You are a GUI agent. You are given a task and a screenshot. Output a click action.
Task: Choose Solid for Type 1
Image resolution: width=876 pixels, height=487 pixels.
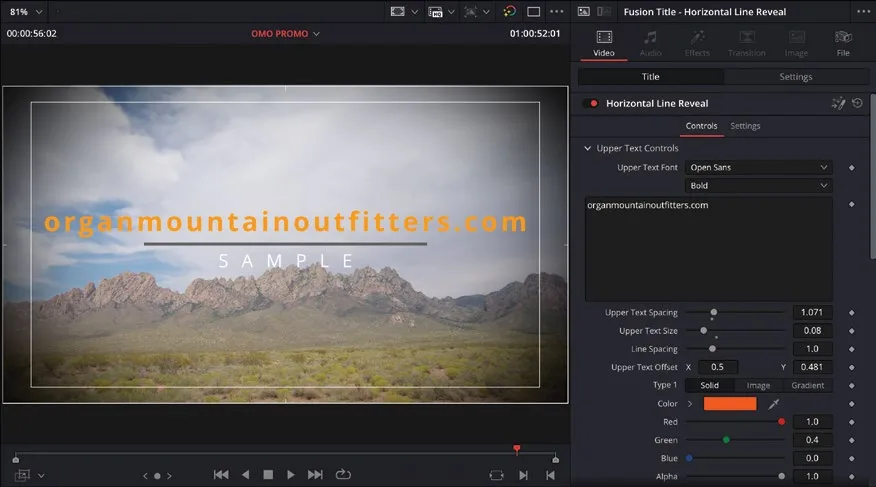point(710,385)
